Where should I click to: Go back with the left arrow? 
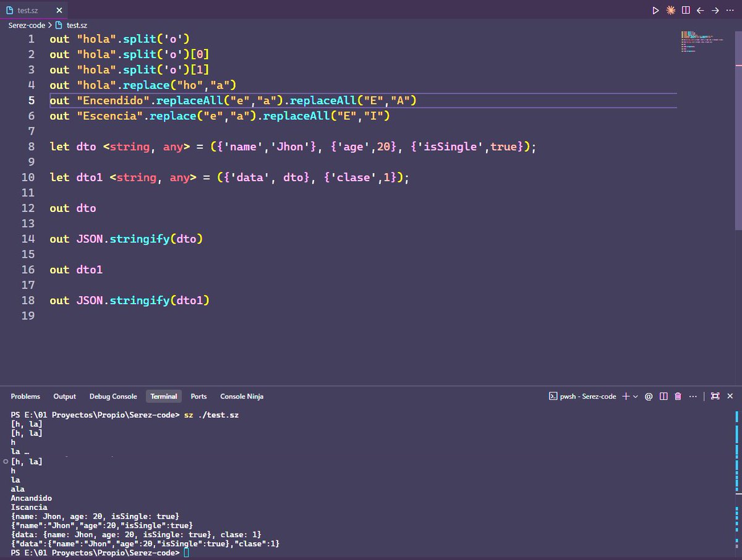pyautogui.click(x=701, y=11)
